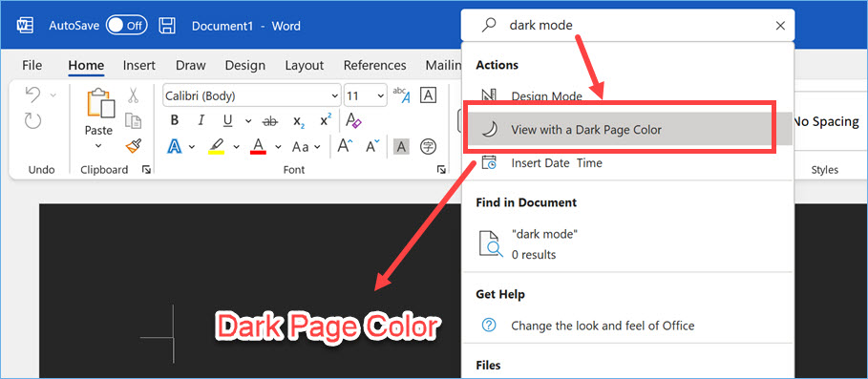Click the dark mode search field
868x379 pixels.
[627, 26]
